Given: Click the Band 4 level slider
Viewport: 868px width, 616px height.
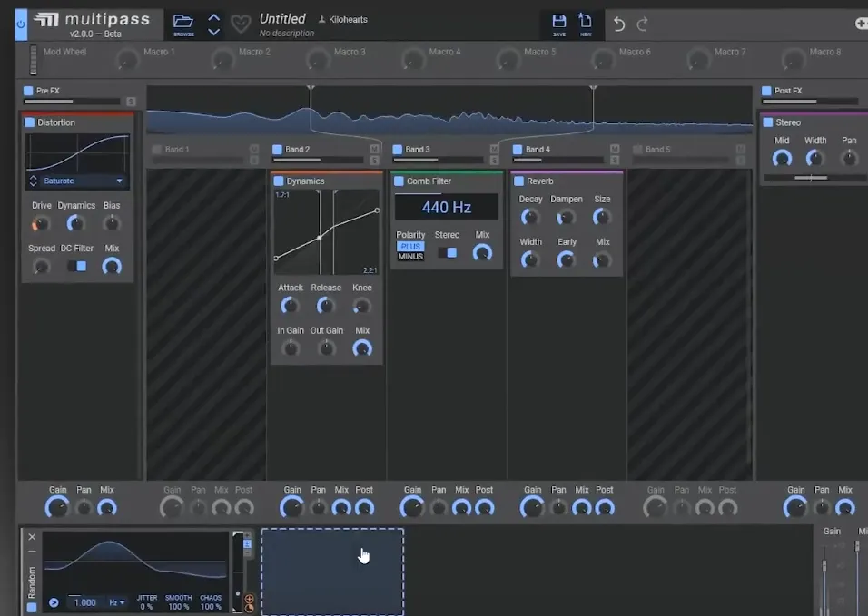Looking at the screenshot, I should (558, 161).
